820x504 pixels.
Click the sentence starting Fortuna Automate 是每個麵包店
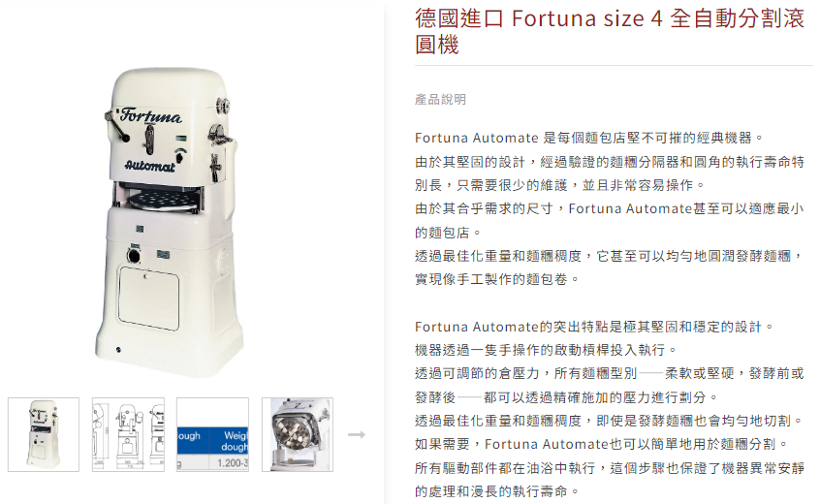pyautogui.click(x=589, y=138)
